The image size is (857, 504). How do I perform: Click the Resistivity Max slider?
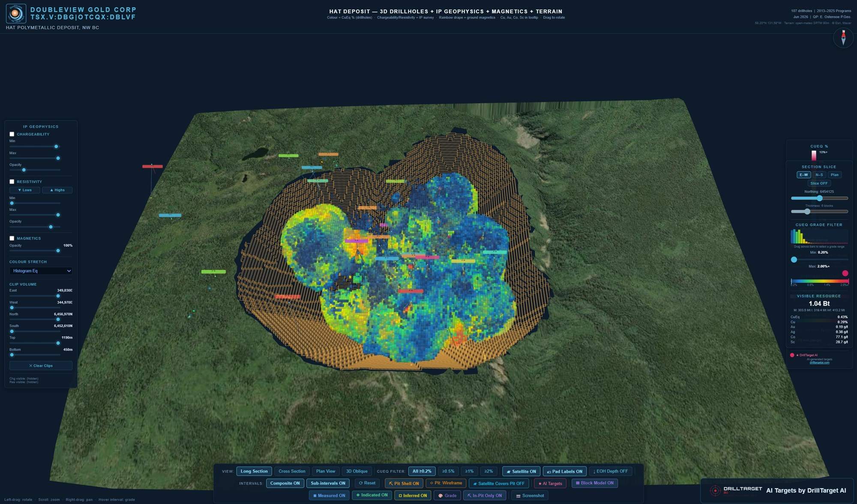click(x=35, y=215)
